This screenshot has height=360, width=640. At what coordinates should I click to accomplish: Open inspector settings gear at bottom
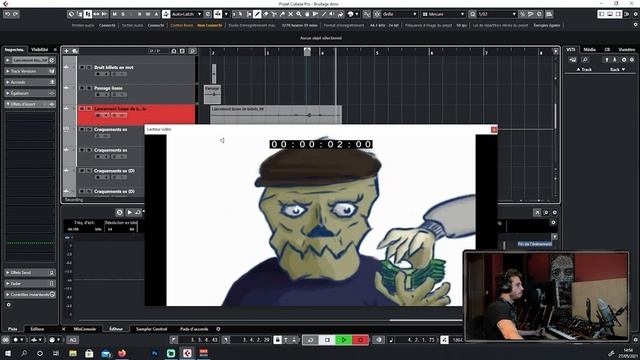click(9, 304)
